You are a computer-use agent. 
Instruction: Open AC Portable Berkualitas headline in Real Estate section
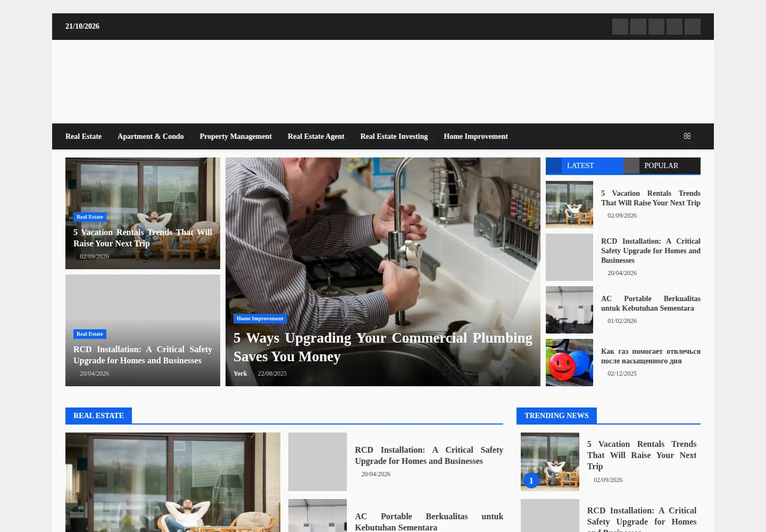(x=429, y=522)
